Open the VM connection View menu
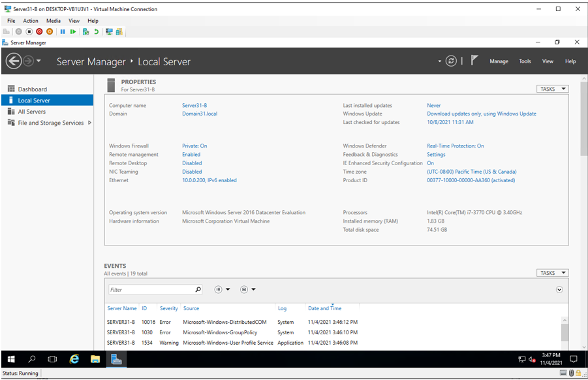The image size is (588, 380). coord(74,21)
